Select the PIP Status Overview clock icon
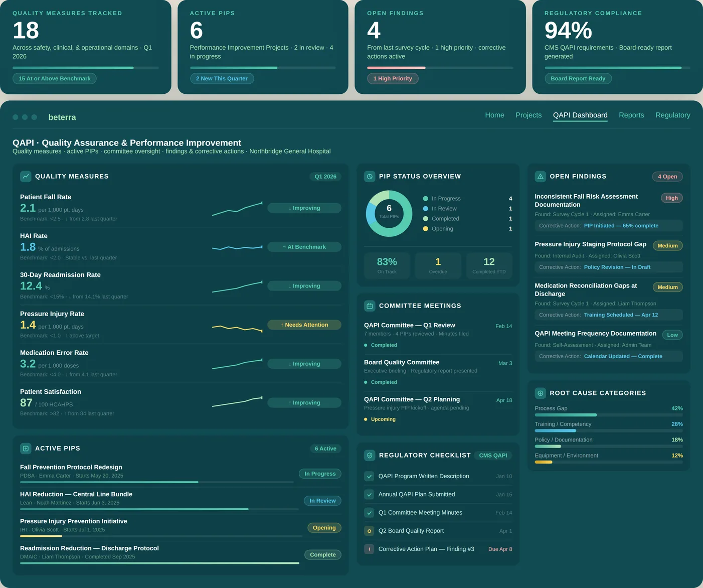 pyautogui.click(x=370, y=176)
